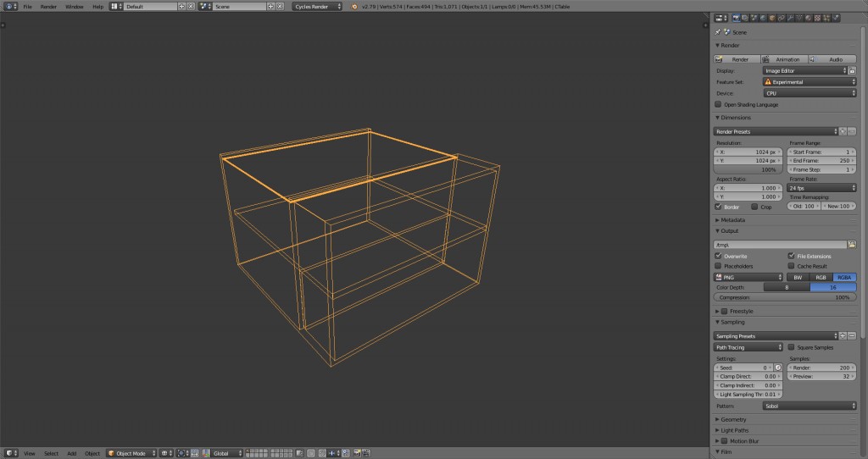The height and width of the screenshot is (459, 868).
Task: Click the Animation render button
Action: (x=783, y=59)
